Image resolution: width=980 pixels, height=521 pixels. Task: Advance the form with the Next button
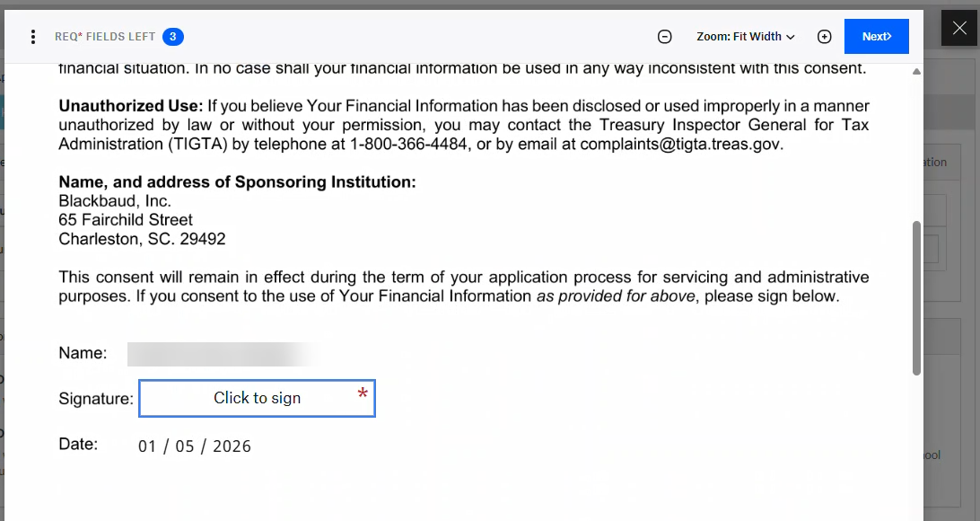point(877,37)
